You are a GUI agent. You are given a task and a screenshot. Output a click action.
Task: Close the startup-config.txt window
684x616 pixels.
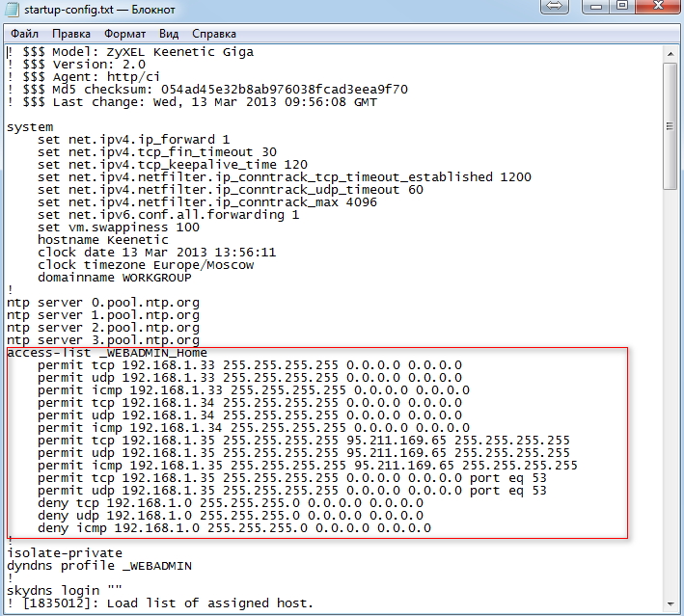pyautogui.click(x=658, y=7)
